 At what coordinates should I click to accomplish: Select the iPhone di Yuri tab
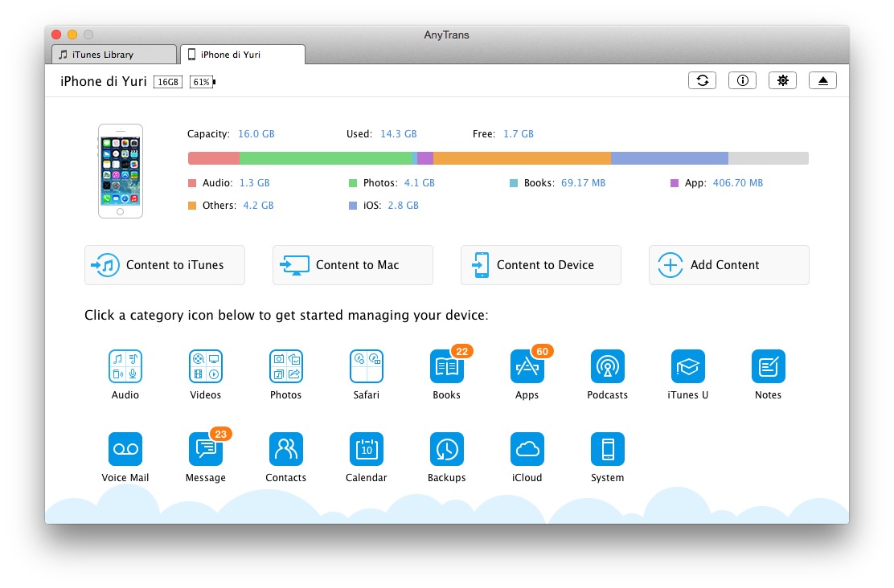(x=243, y=55)
